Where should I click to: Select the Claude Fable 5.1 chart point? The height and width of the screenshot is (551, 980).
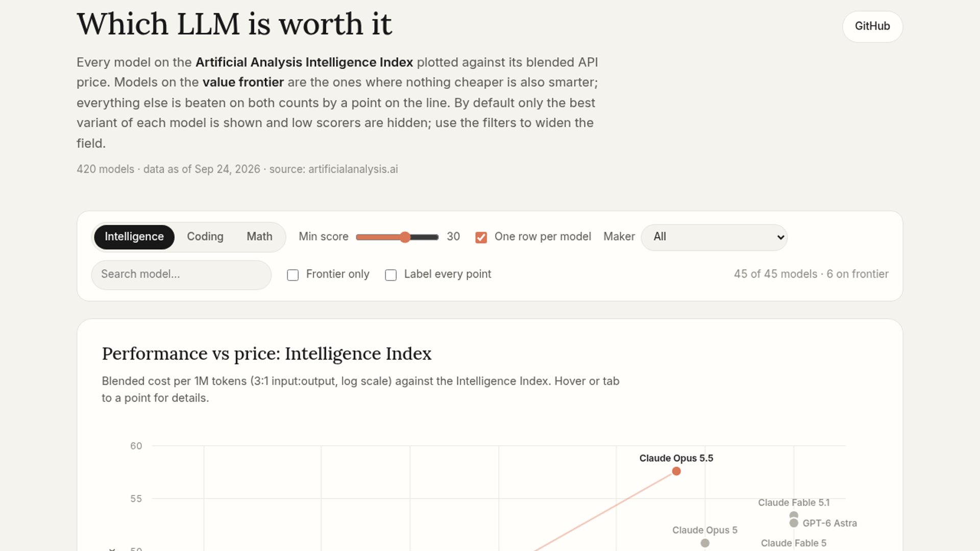pos(794,515)
